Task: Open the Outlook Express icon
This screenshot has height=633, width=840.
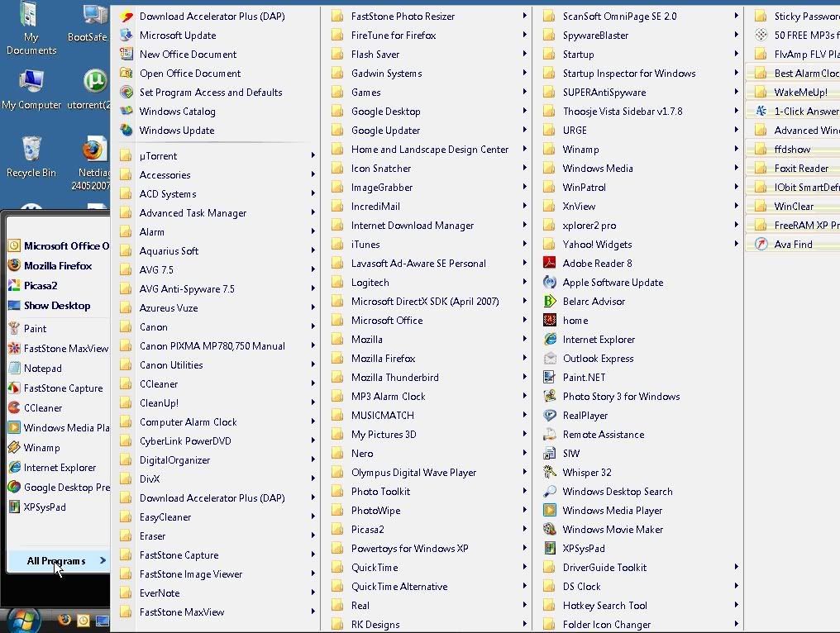Action: click(x=550, y=359)
